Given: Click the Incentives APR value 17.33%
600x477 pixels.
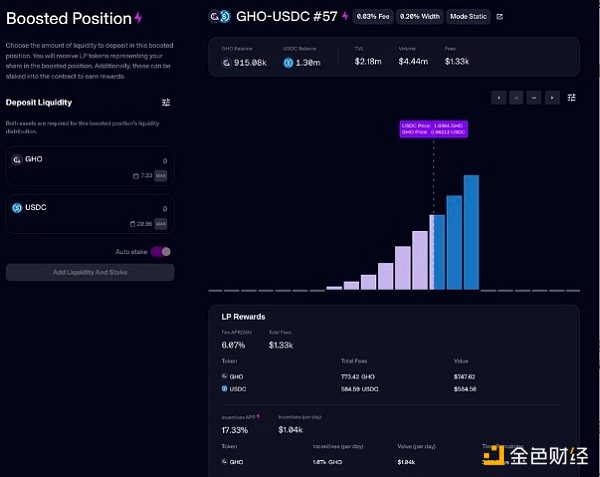Looking at the screenshot, I should click(x=235, y=430).
